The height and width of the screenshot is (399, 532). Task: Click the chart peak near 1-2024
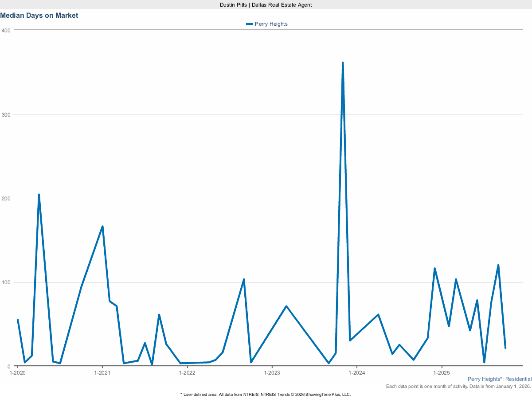point(343,62)
